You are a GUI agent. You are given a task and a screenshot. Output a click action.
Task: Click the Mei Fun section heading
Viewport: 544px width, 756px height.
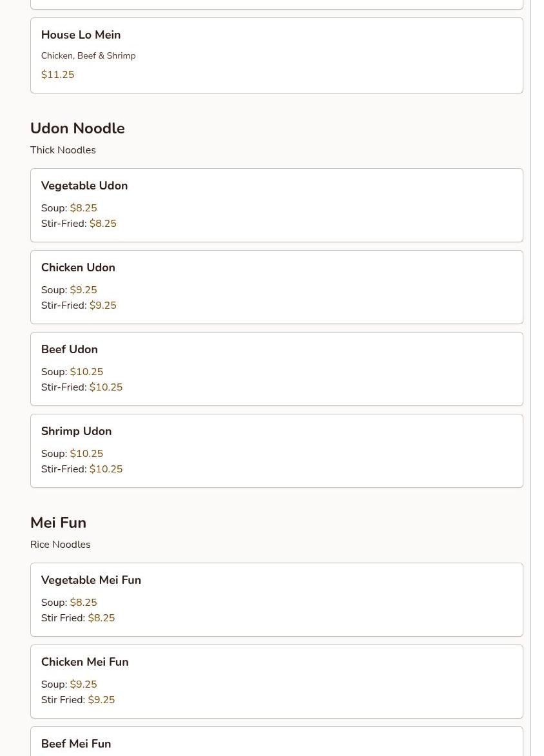tap(58, 523)
